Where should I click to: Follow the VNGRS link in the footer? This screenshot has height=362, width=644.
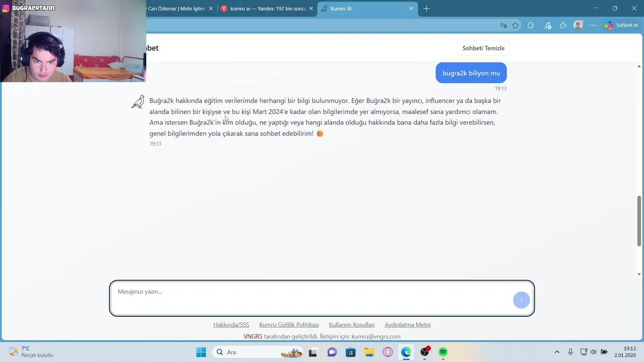(253, 336)
